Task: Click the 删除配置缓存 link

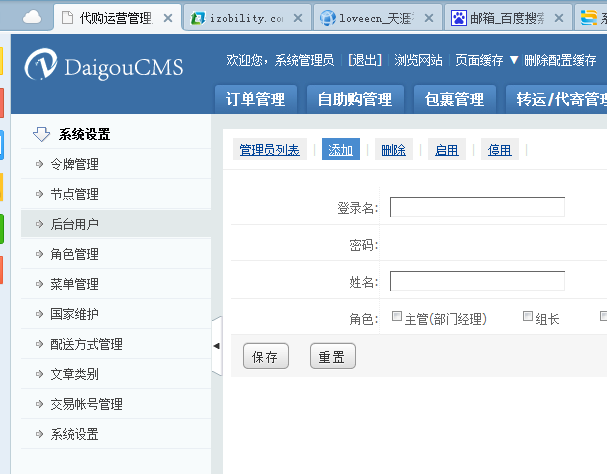Action: click(560, 60)
